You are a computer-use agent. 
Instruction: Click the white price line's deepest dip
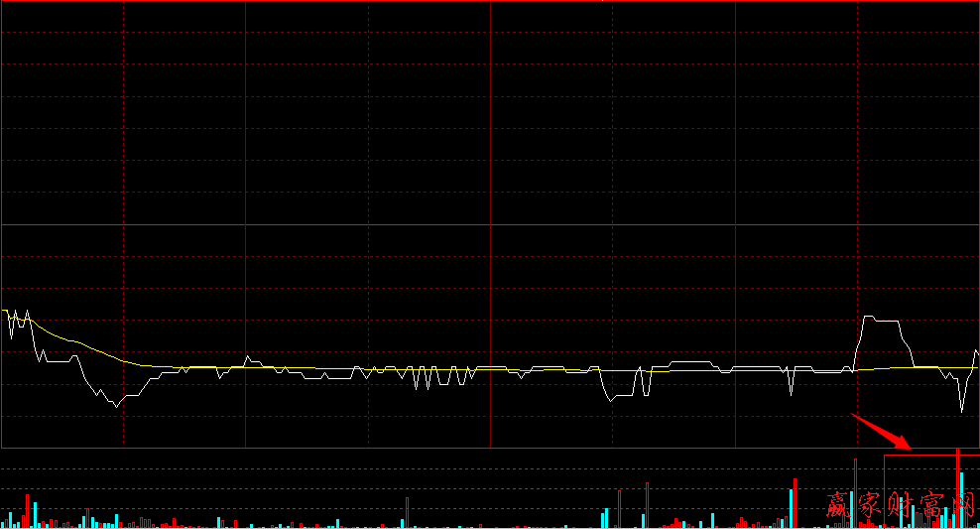coord(962,410)
